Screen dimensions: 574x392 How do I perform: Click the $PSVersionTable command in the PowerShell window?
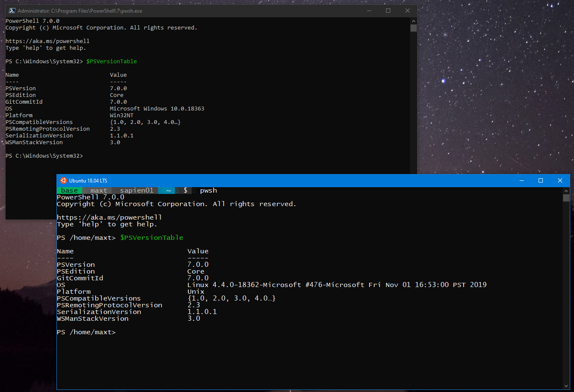(112, 61)
